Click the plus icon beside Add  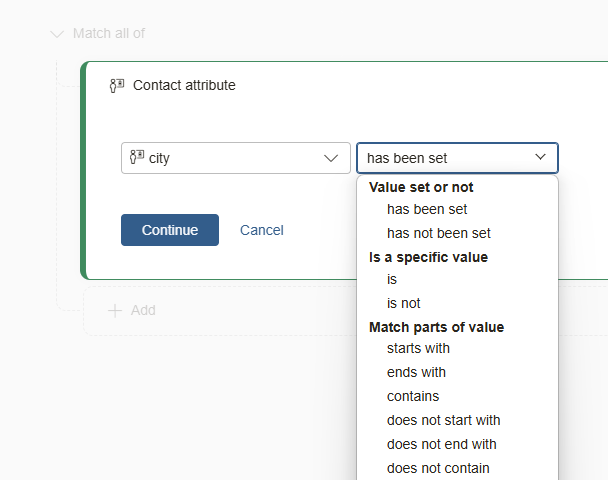pyautogui.click(x=115, y=311)
